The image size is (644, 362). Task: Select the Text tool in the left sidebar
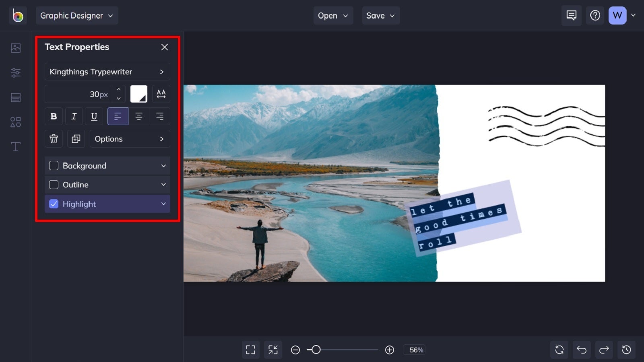[15, 146]
